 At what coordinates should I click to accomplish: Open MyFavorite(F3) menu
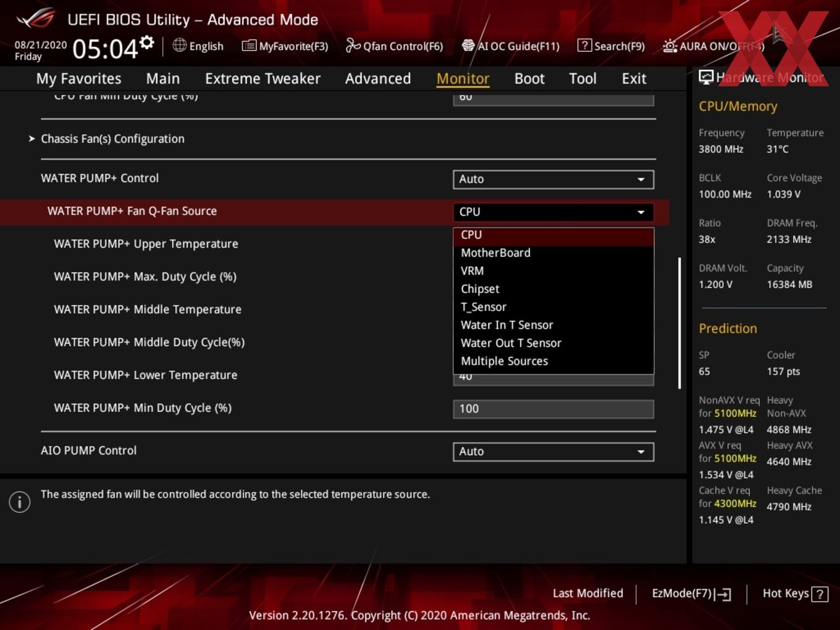285,46
